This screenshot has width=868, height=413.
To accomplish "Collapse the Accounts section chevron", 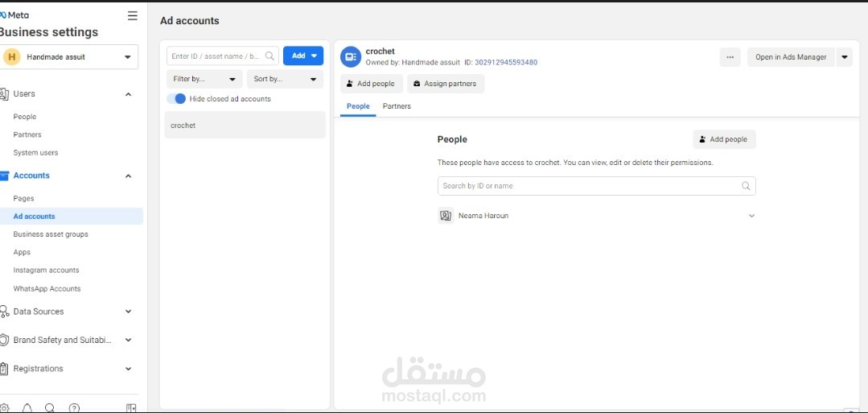I will (x=128, y=176).
